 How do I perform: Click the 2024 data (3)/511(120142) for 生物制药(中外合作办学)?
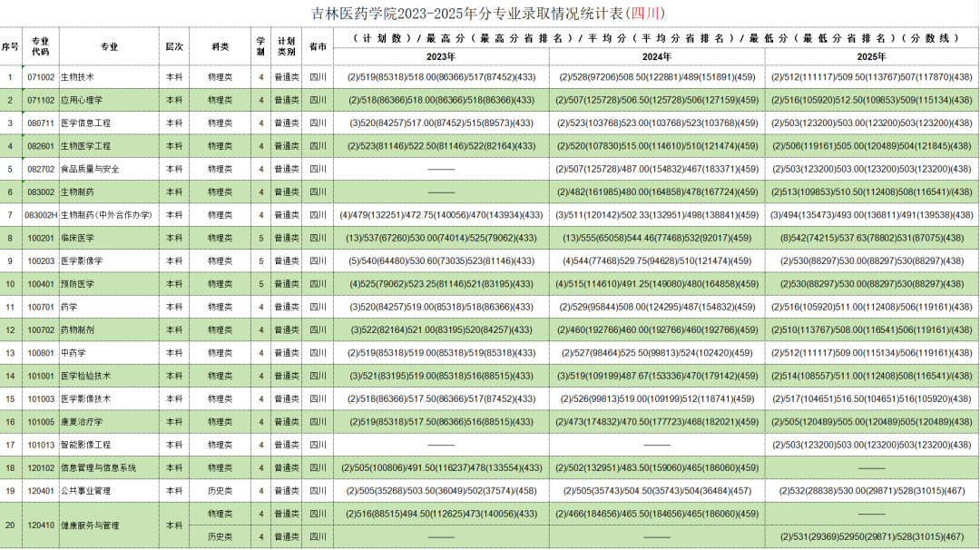tap(657, 215)
